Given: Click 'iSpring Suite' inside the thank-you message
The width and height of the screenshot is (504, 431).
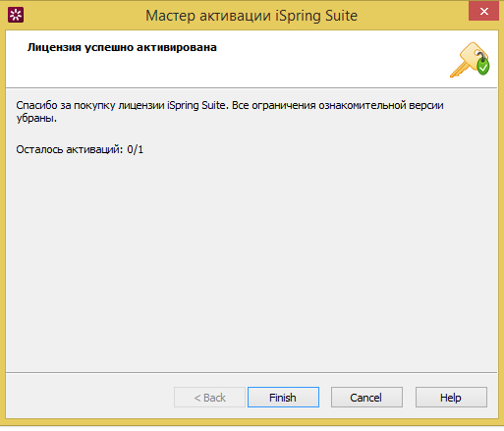Looking at the screenshot, I should coord(197,105).
